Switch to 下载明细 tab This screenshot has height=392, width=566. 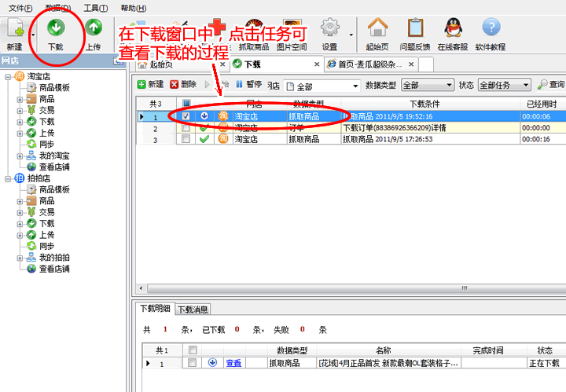155,309
